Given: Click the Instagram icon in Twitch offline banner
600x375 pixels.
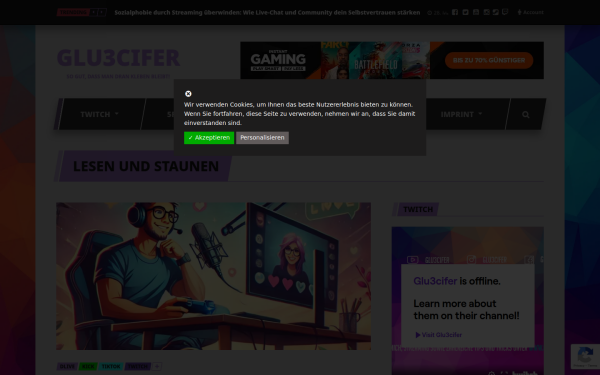Looking at the screenshot, I should (471, 260).
